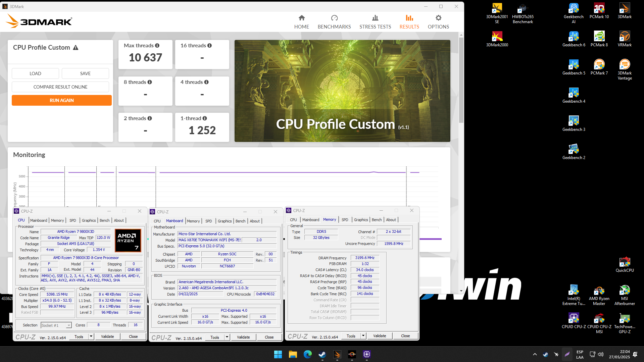Show info for 2 threads score
The width and height of the screenshot is (644, 362).
150,118
